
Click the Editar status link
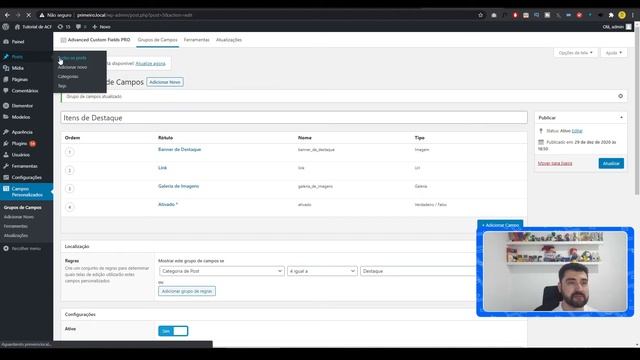[x=577, y=131]
